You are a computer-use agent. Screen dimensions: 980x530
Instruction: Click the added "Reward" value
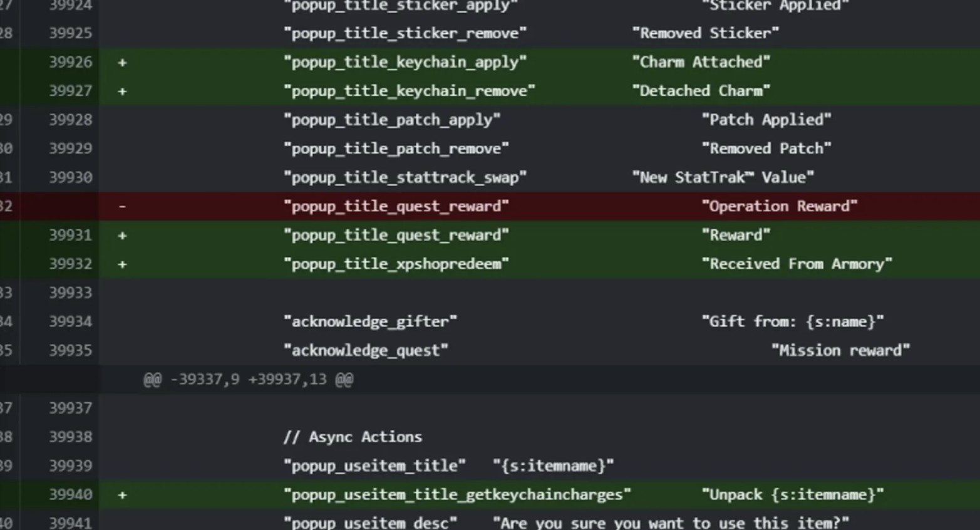tap(736, 235)
